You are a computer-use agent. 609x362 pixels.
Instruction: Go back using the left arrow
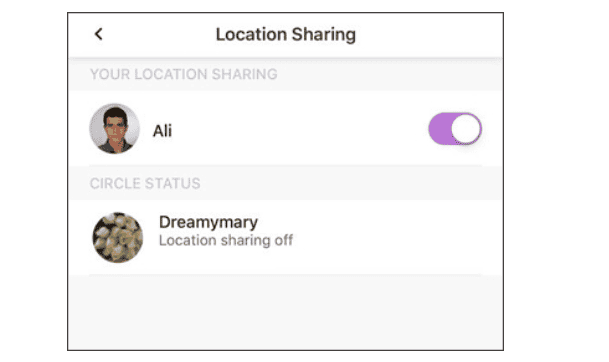pyautogui.click(x=99, y=34)
